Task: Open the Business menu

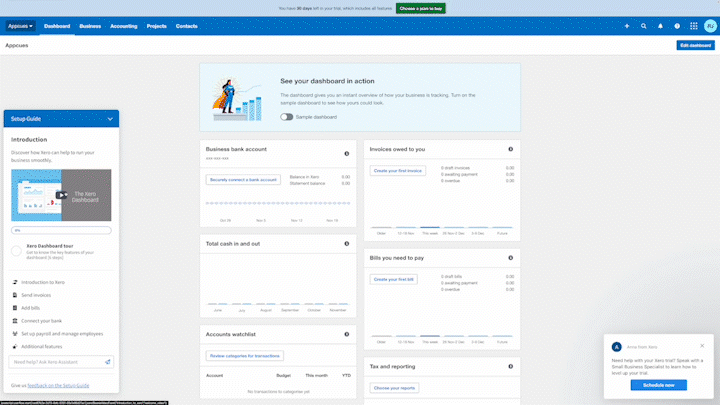Action: (90, 26)
